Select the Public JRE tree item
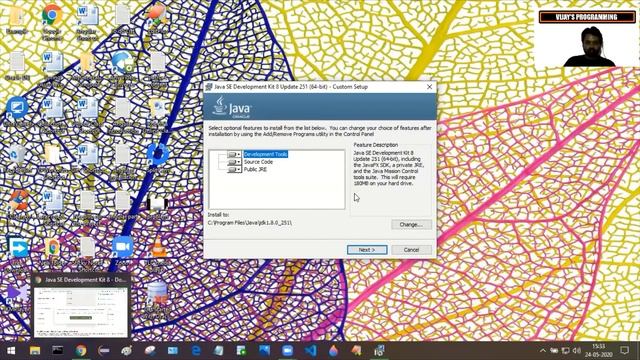640x360 pixels. tap(255, 169)
